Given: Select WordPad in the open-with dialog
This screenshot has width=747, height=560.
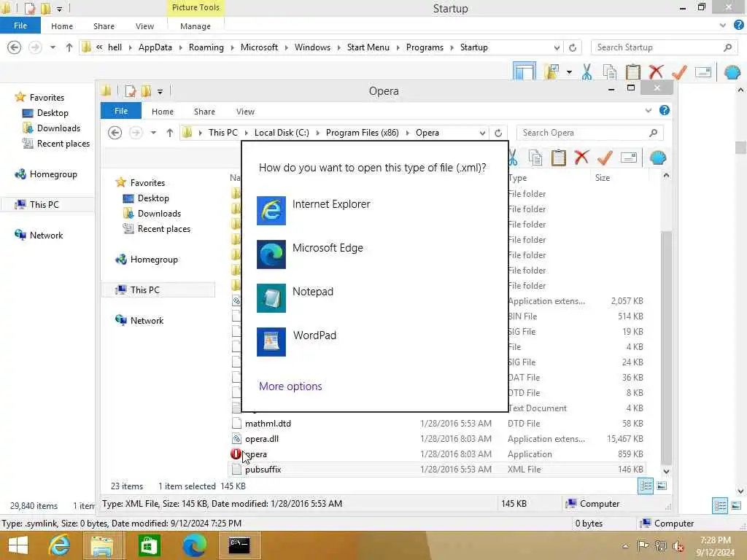Looking at the screenshot, I should pyautogui.click(x=296, y=341).
